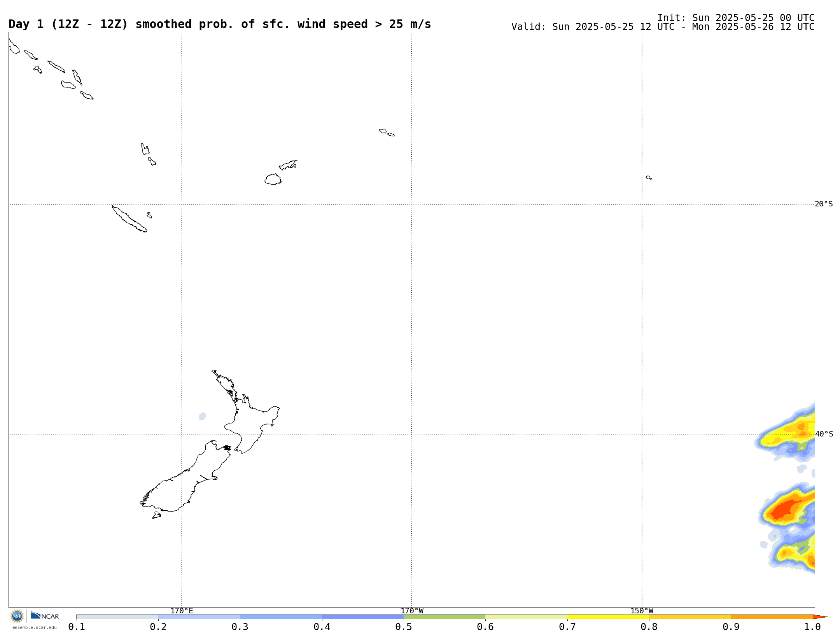Image resolution: width=840 pixels, height=632 pixels.
Task: Click the '0.1' colorbar tick label
Action: coord(77,627)
